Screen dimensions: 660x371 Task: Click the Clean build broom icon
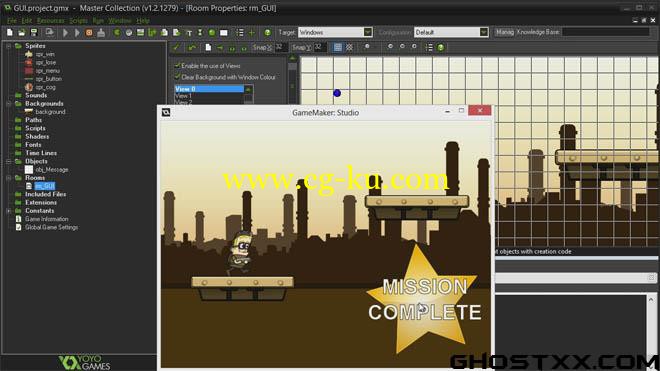(x=101, y=32)
